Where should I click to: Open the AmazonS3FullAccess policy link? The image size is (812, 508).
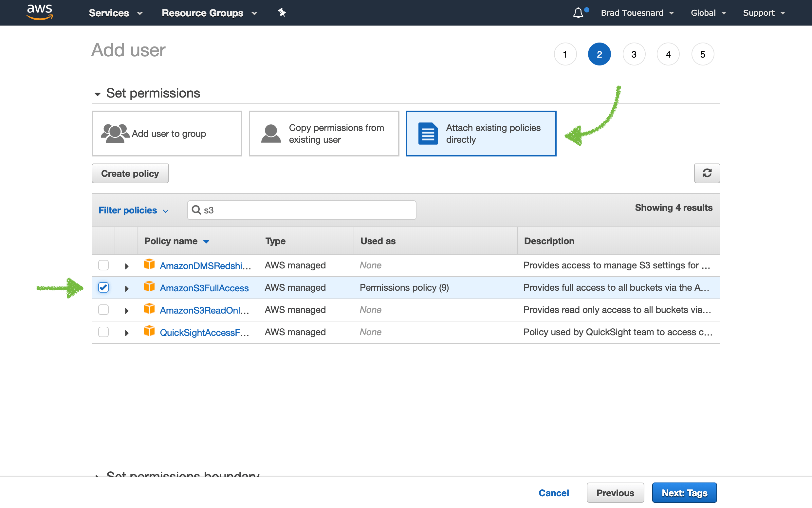point(204,288)
